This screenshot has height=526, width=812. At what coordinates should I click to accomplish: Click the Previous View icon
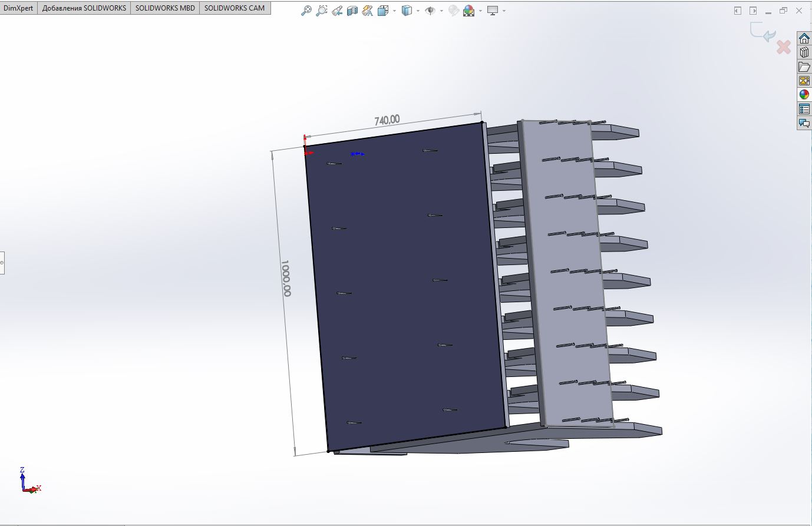click(x=336, y=11)
